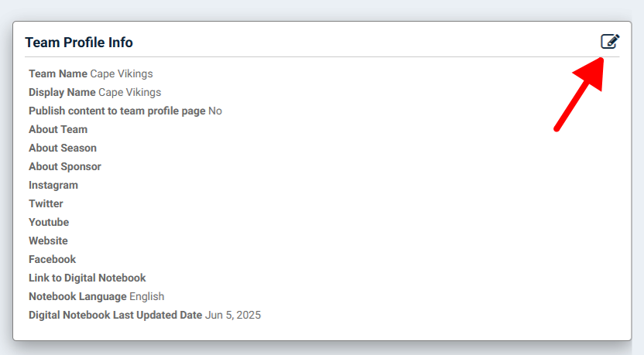Click the Twitter field label
644x355 pixels.
point(46,203)
